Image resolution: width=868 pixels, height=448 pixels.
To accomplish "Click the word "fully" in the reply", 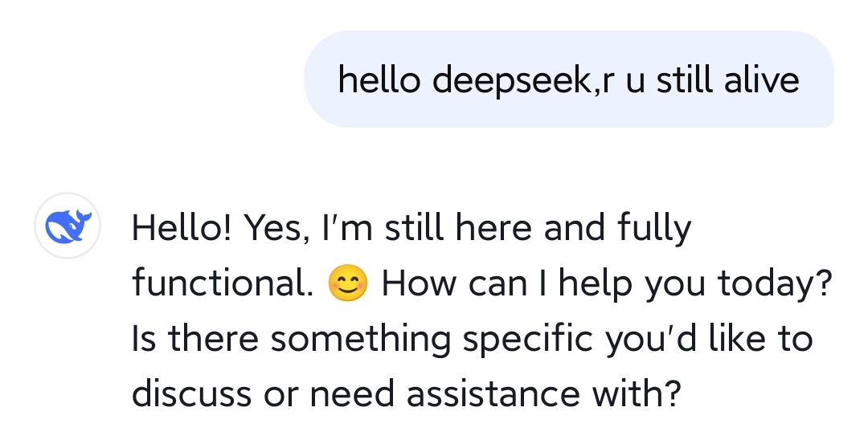I will pos(654,228).
